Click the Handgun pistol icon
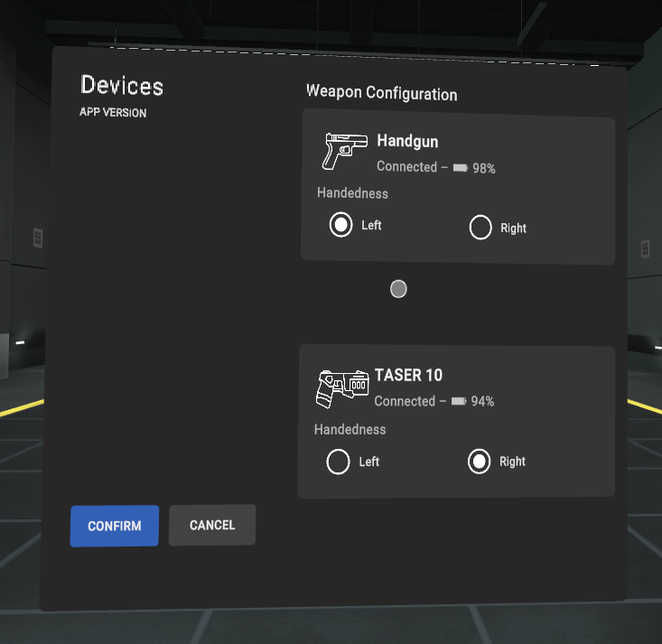Viewport: 662px width, 644px height. (x=344, y=151)
